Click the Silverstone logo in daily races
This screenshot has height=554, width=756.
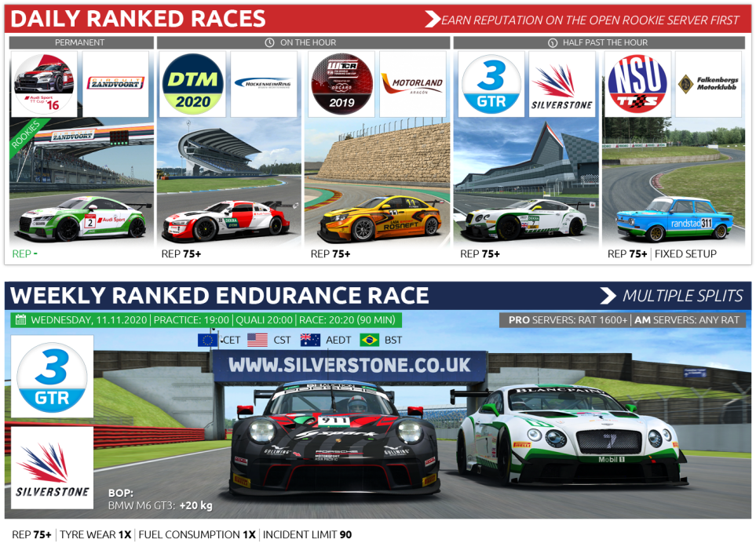[561, 84]
